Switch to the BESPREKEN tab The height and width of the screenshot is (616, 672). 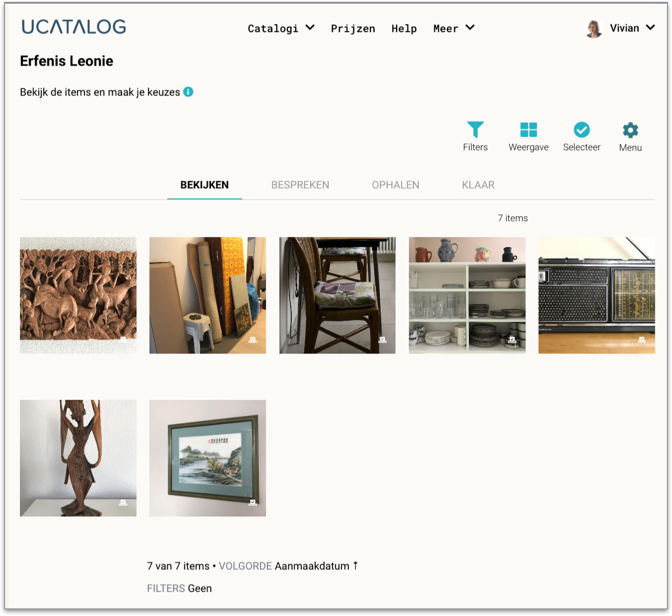pos(300,185)
